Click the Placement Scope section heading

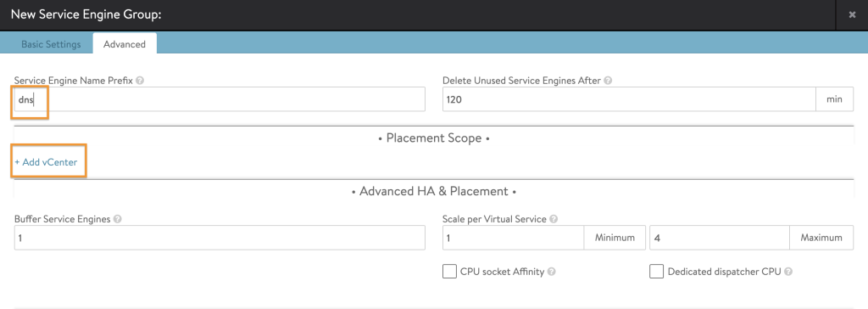(x=434, y=138)
